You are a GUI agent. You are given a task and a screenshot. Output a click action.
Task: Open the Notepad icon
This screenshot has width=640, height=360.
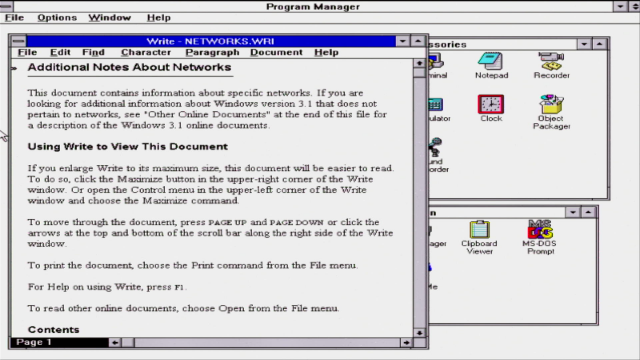click(491, 64)
